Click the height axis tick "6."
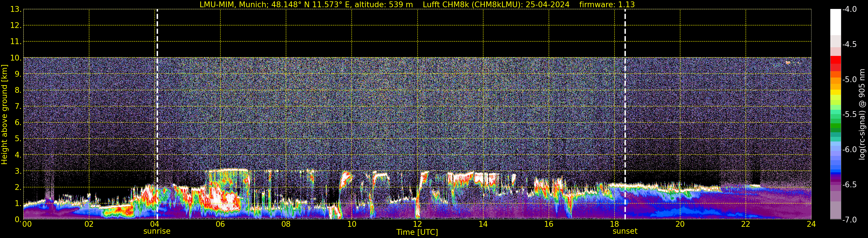The height and width of the screenshot is (238, 868). [x=18, y=123]
